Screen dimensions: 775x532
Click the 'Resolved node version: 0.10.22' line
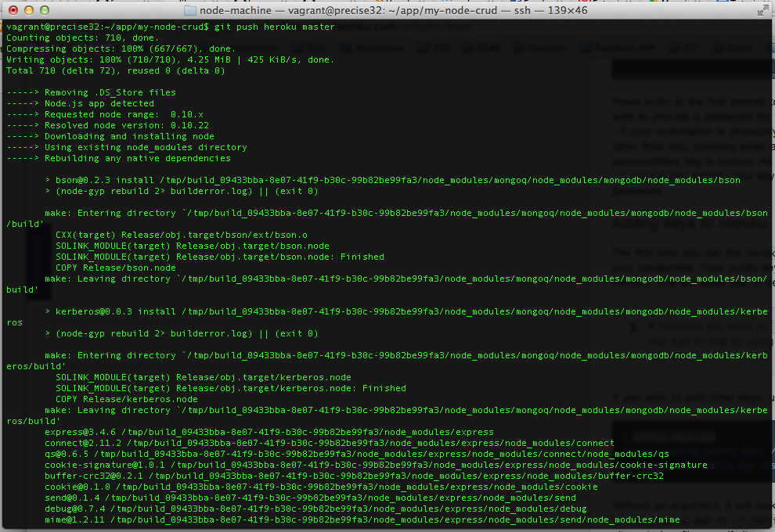107,125
